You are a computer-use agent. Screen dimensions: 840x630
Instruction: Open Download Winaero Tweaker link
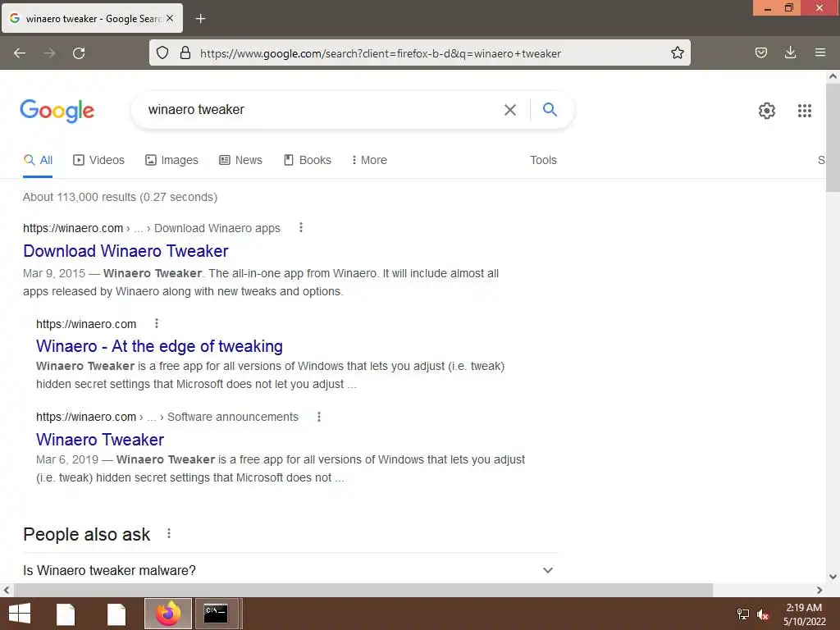(x=126, y=251)
